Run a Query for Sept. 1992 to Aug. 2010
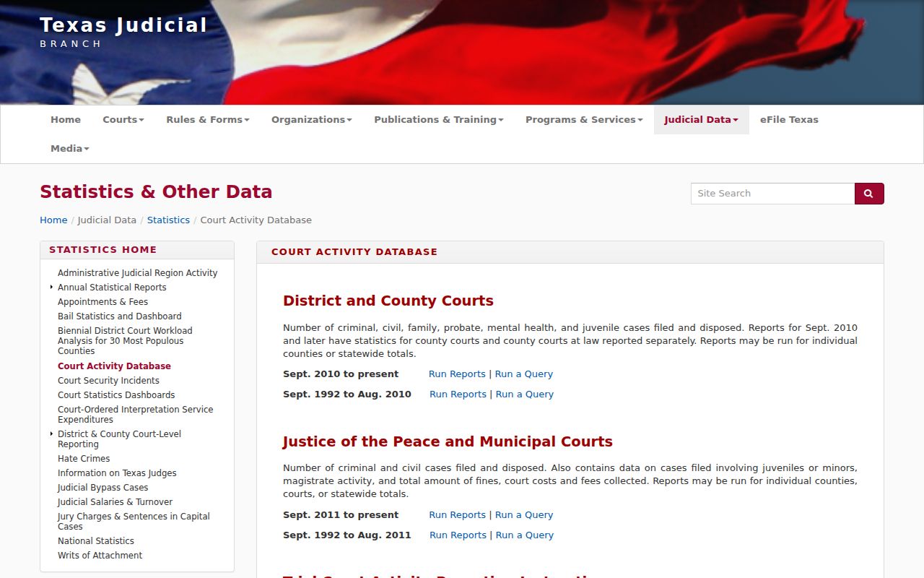The width and height of the screenshot is (924, 578). coord(525,394)
